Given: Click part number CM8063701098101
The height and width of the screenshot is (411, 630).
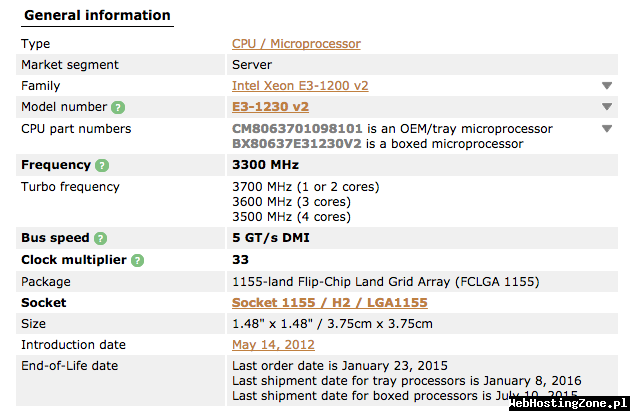Looking at the screenshot, I should 297,129.
